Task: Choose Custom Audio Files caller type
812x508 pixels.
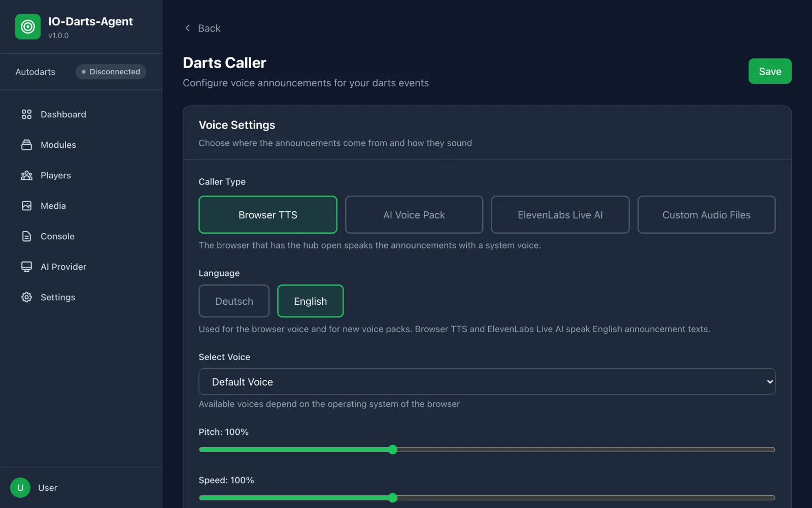Action: pos(706,215)
